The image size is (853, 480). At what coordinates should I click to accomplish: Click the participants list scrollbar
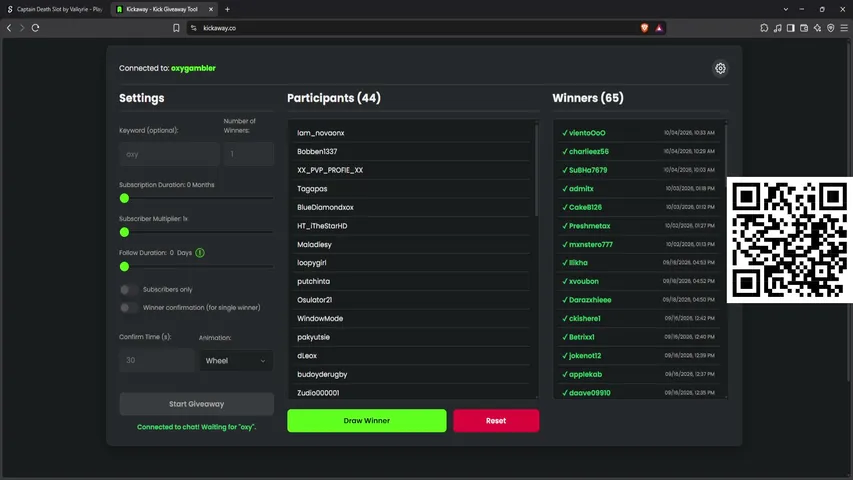click(536, 169)
